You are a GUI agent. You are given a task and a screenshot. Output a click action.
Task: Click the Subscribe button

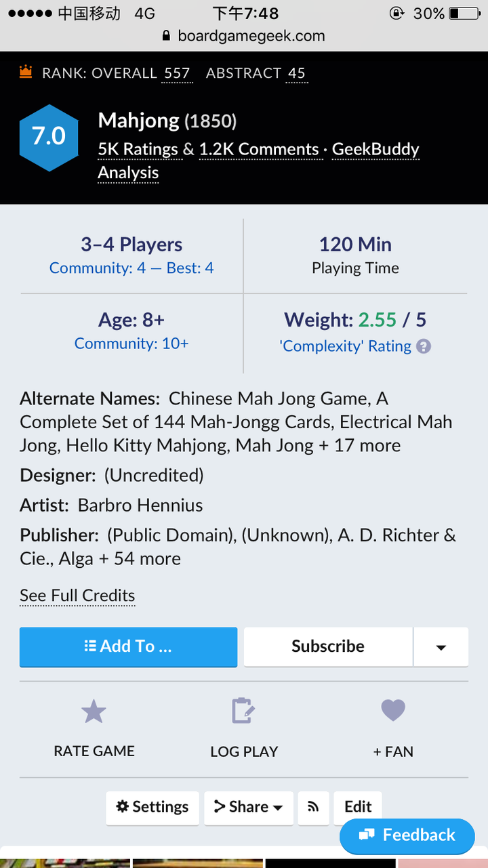(x=328, y=646)
